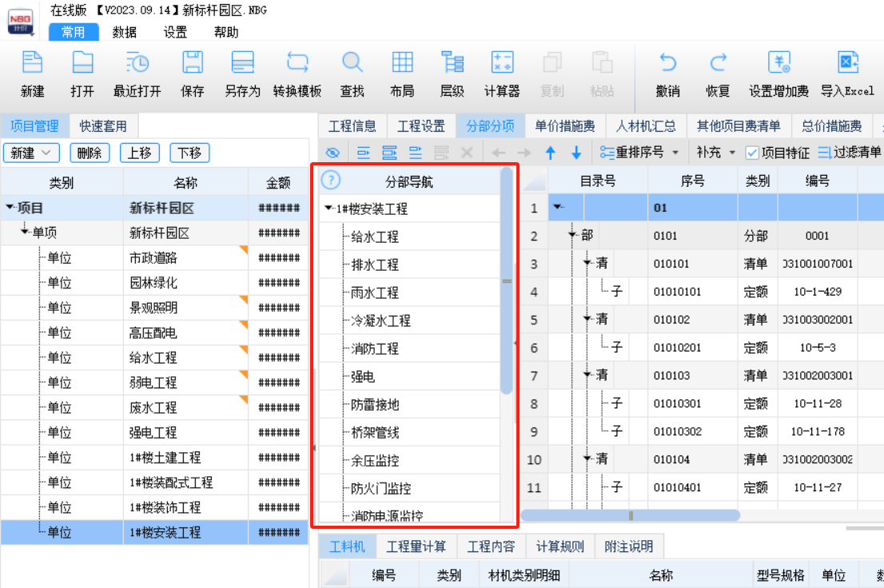Viewport: 884px width, 588px height.
Task: Open the 新建 dropdown in project panel
Action: pyautogui.click(x=30, y=153)
